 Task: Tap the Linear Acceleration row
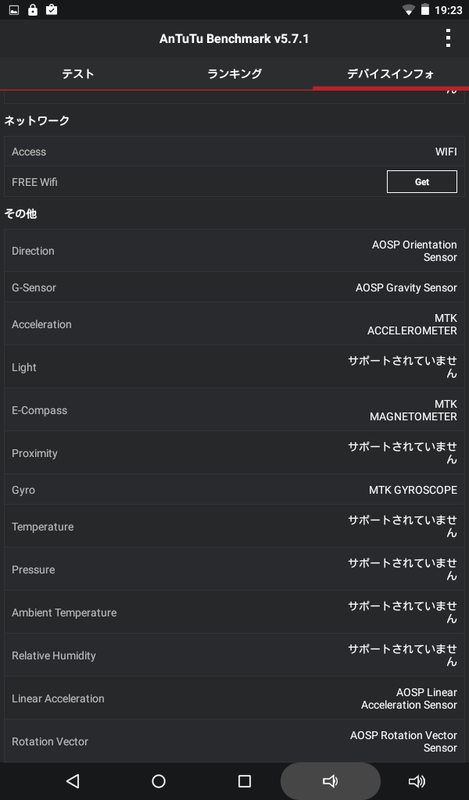(x=234, y=698)
